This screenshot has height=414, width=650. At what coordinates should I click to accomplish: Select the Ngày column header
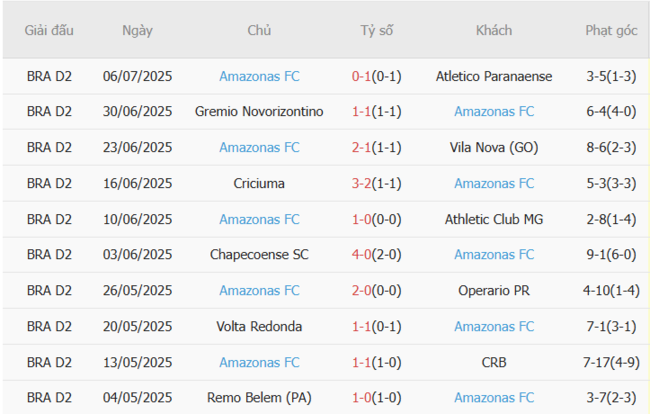click(x=137, y=31)
